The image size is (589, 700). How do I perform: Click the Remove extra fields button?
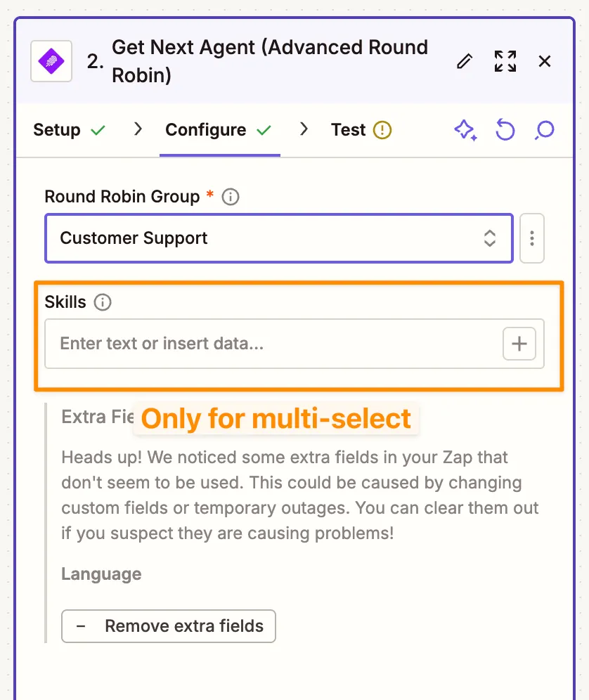pos(169,626)
